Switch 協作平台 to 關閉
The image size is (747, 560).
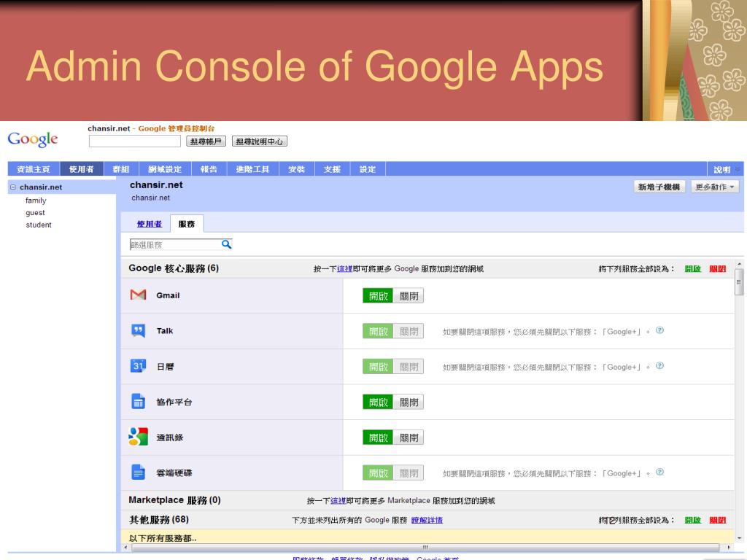409,402
